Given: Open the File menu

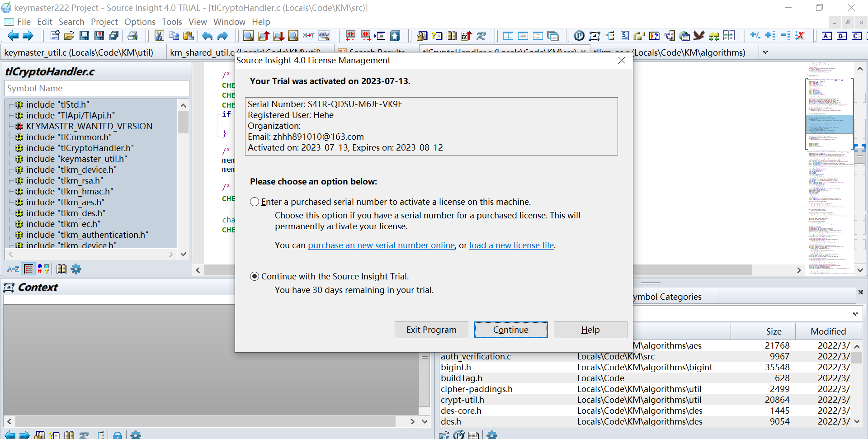Looking at the screenshot, I should coord(24,22).
